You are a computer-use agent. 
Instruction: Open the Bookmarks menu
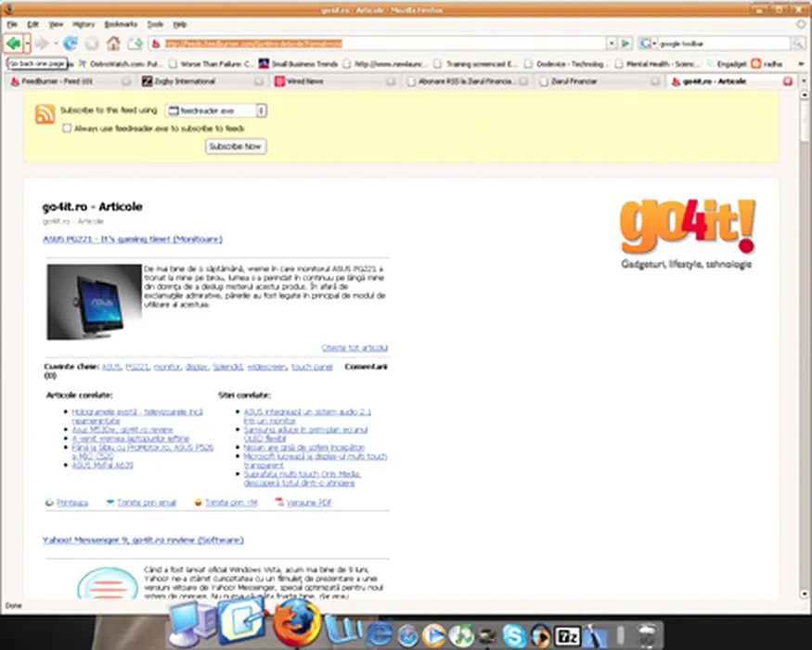click(121, 24)
